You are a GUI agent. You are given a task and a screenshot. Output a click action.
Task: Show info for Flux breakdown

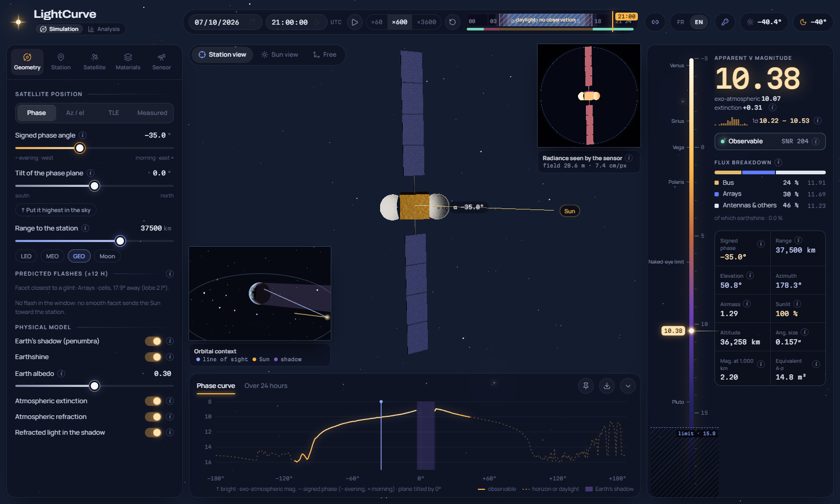coord(779,162)
